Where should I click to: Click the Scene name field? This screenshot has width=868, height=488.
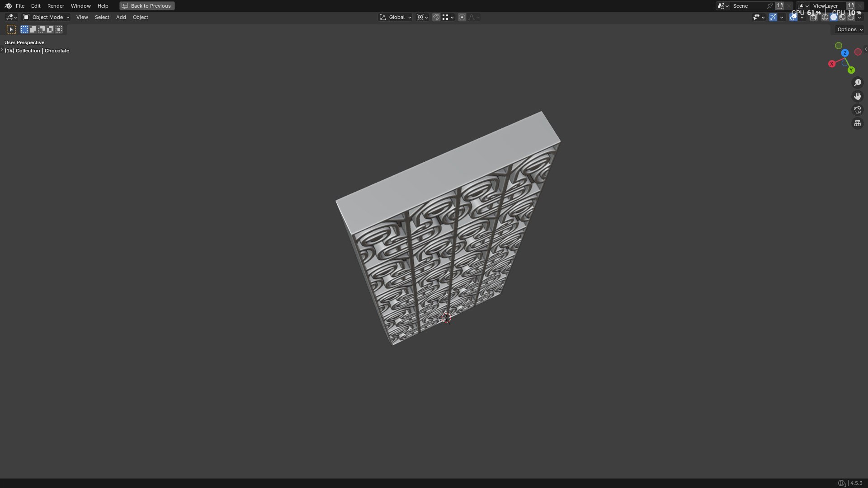coord(748,6)
